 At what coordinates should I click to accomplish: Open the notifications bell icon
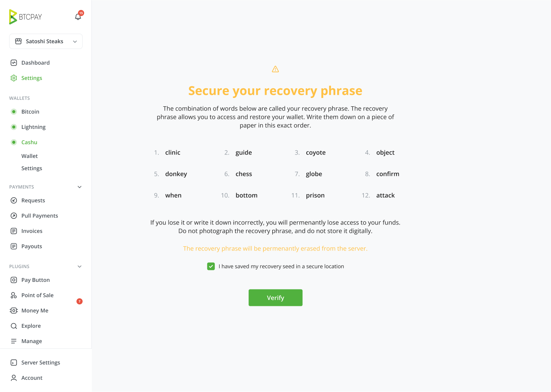[78, 17]
